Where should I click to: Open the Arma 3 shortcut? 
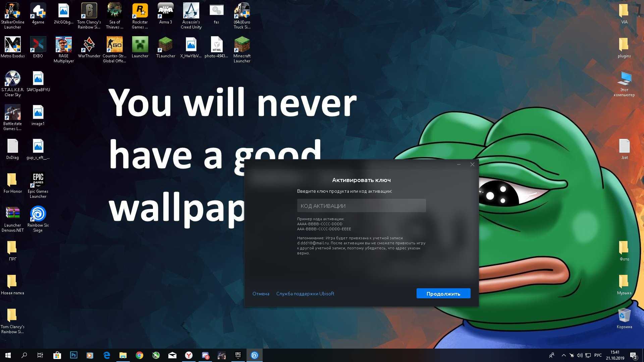pyautogui.click(x=165, y=14)
